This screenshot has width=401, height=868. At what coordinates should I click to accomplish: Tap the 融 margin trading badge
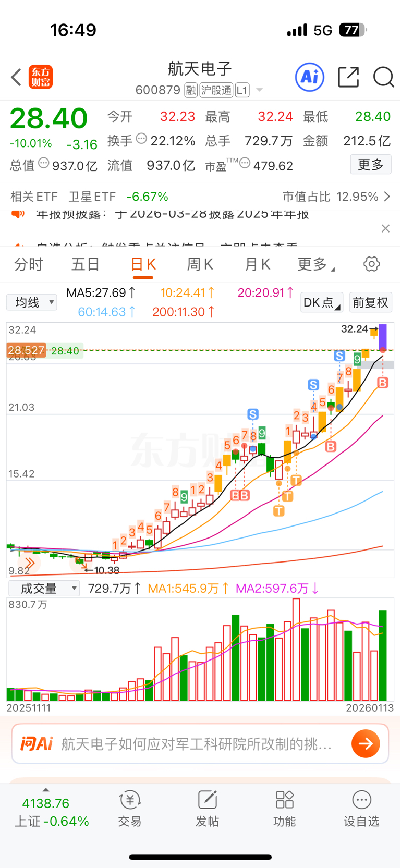(x=191, y=91)
